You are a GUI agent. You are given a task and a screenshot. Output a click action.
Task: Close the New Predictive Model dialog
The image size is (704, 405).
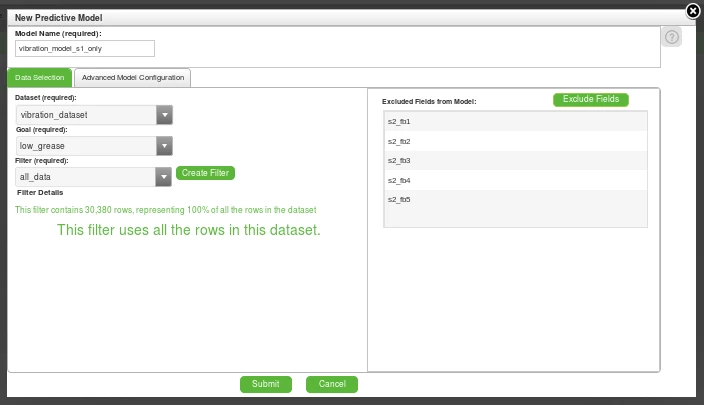point(693,11)
